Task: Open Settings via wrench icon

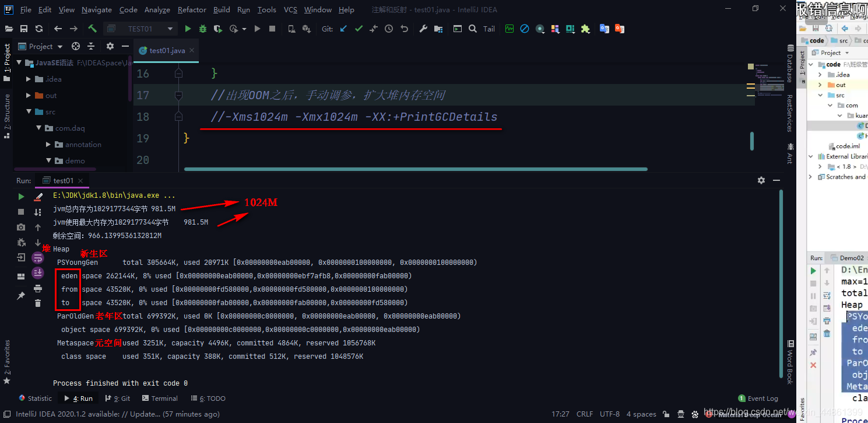Action: click(x=423, y=29)
